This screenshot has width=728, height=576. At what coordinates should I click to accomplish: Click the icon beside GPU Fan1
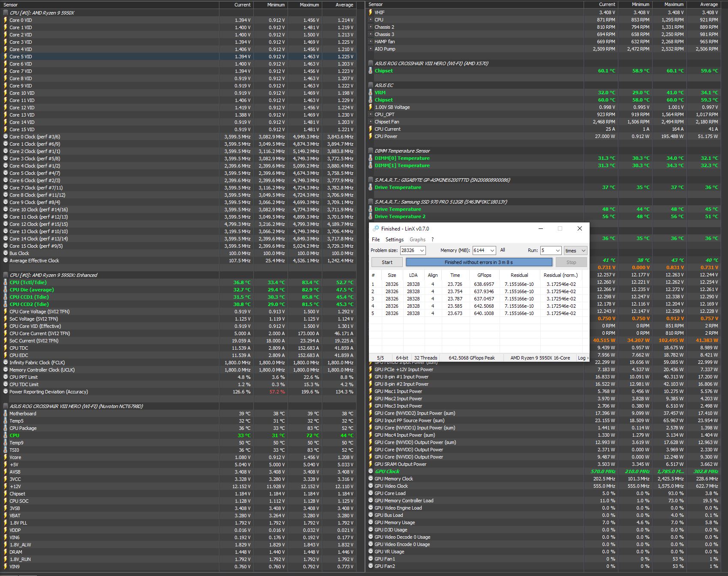point(371,559)
